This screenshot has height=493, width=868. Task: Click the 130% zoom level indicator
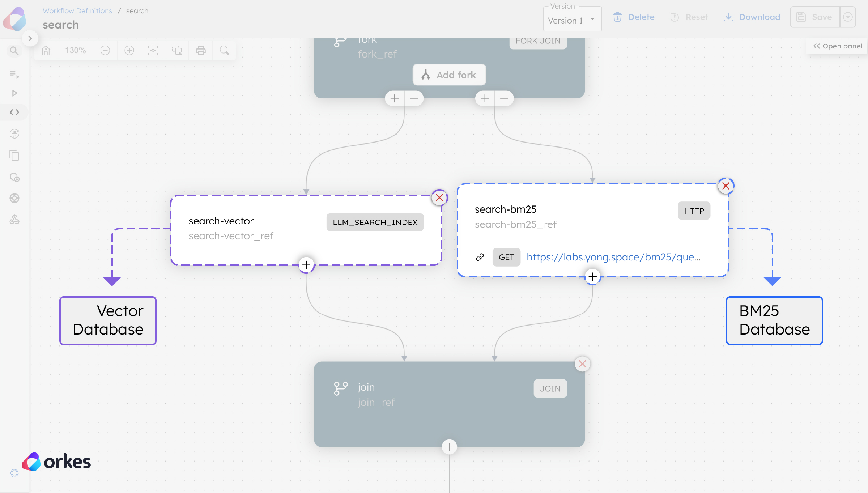click(75, 50)
